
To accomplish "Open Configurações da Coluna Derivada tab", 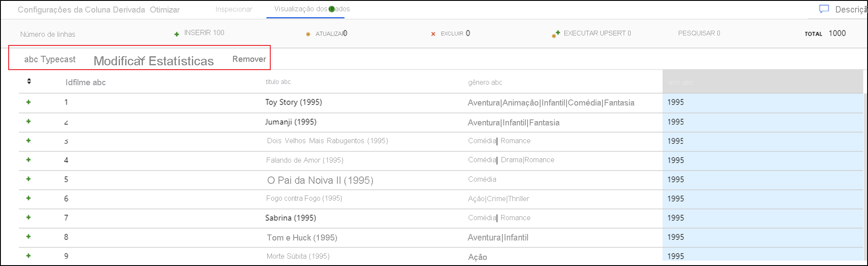I will click(x=81, y=10).
